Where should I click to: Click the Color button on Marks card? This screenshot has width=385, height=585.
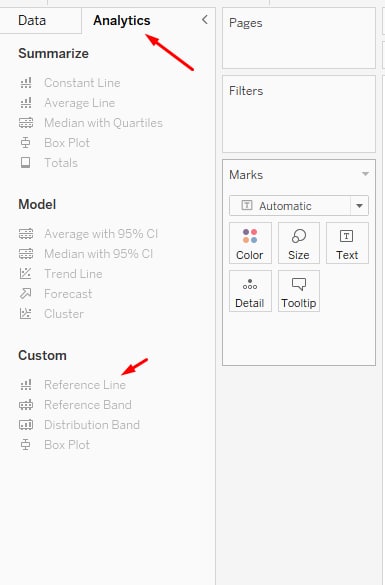250,243
